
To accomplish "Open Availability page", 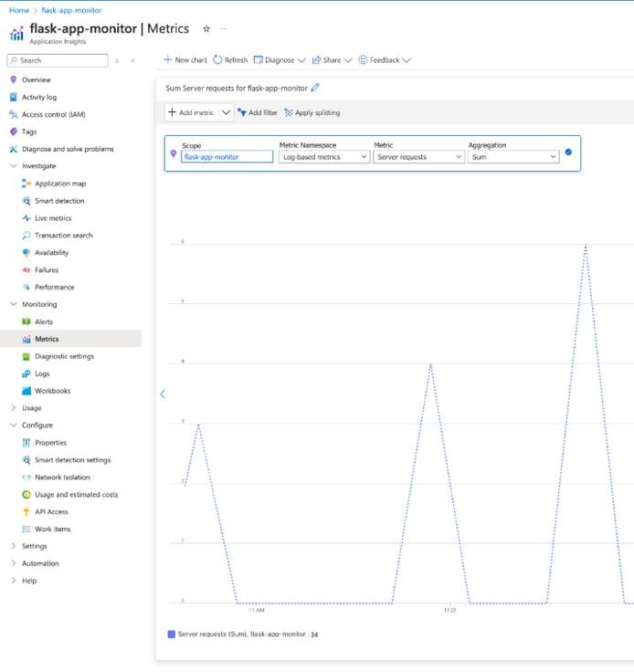I will [x=51, y=252].
